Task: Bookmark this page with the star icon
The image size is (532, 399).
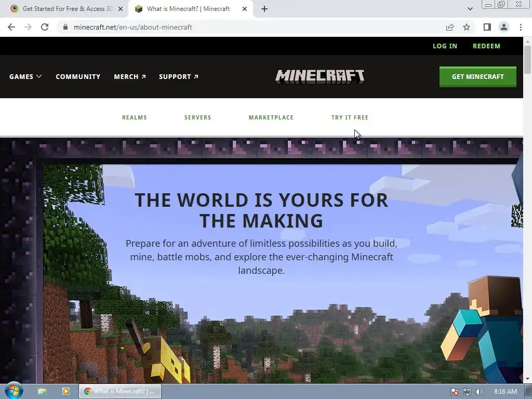Action: click(467, 27)
